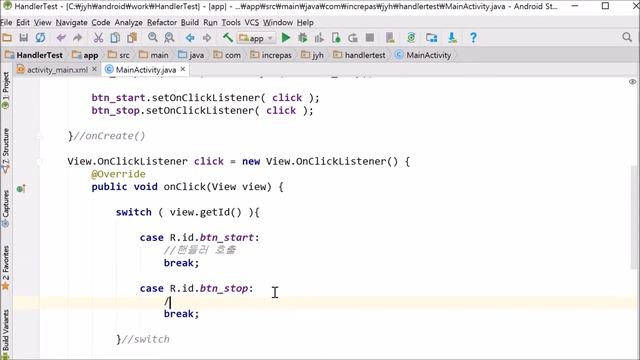Undo the last edit
This screenshot has height=360, width=640.
(x=61, y=38)
